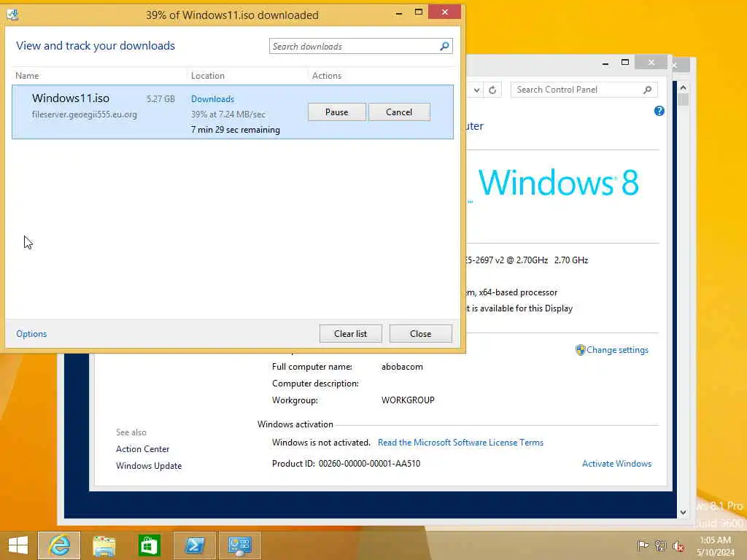Click the Control Panel search magnifier icon
This screenshot has width=747, height=560.
tap(648, 90)
